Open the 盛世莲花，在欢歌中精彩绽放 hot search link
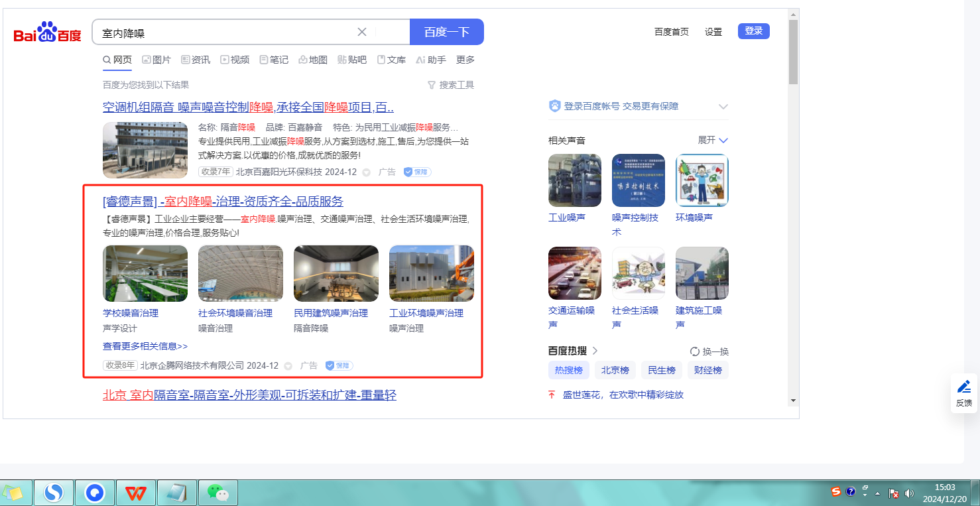 pos(623,395)
